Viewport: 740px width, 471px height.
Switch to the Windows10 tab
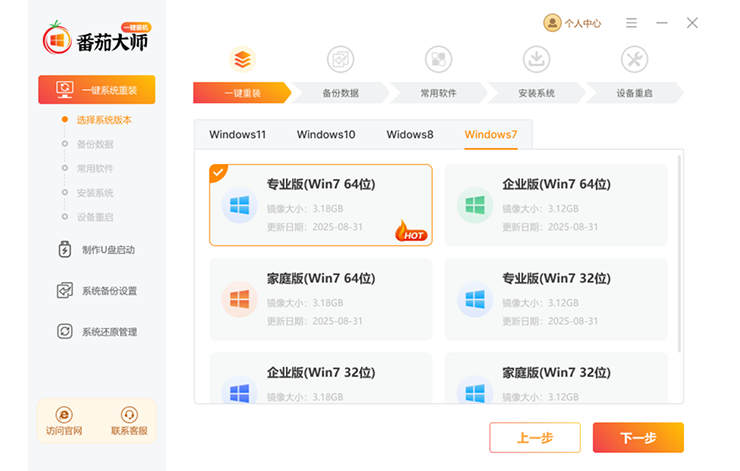[326, 135]
